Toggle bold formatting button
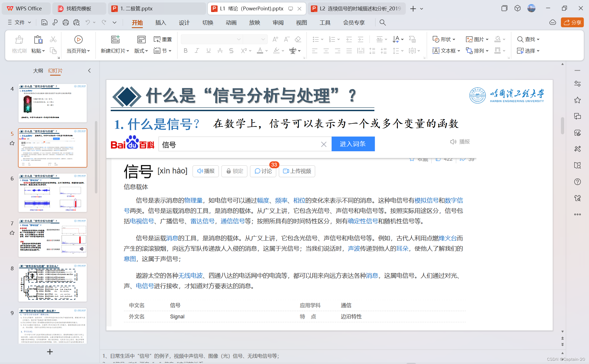Viewport: 589px width, 364px height. [x=185, y=51]
